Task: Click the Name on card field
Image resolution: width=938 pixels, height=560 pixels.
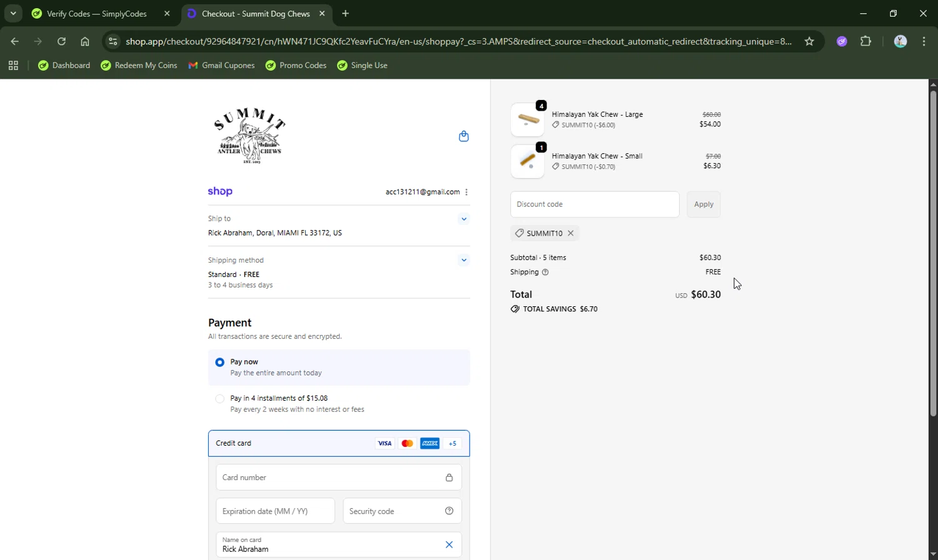Action: pos(339,544)
